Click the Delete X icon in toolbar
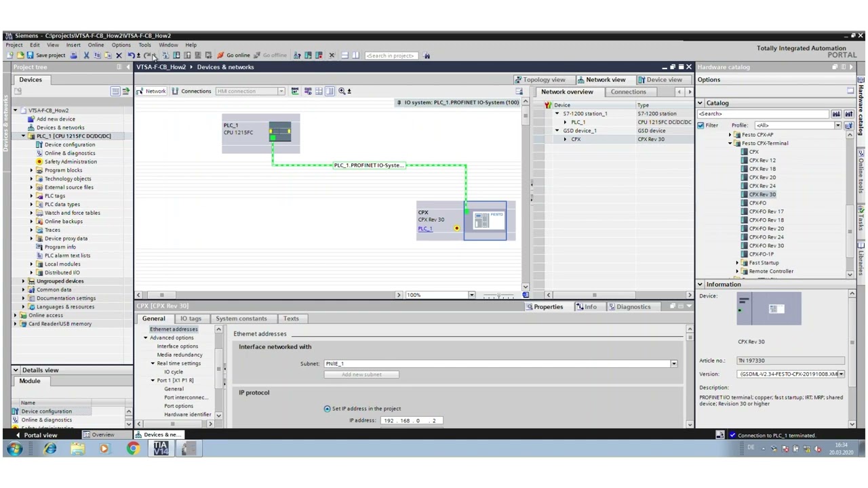This screenshot has width=868, height=488. coord(119,56)
